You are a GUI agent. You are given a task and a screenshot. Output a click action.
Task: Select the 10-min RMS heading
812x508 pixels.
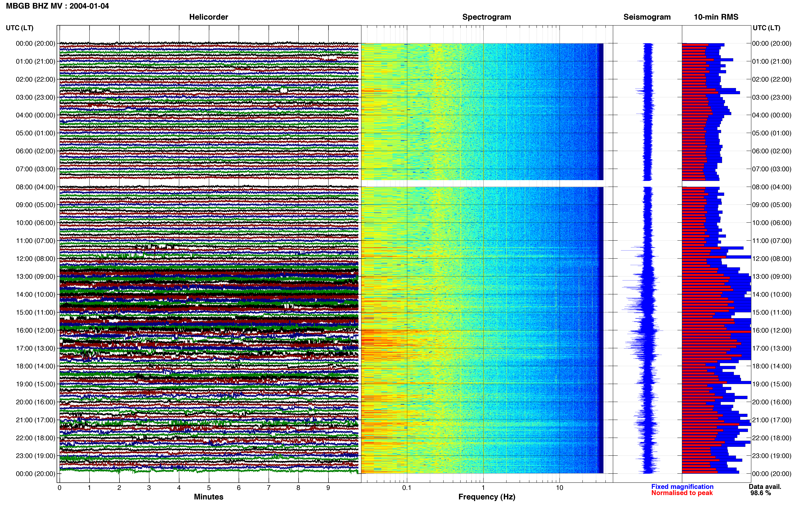click(x=716, y=17)
